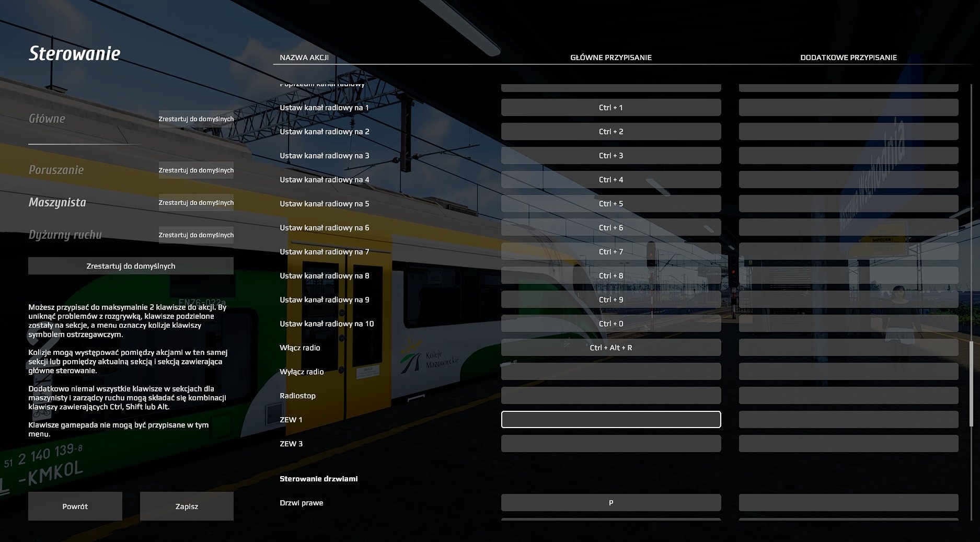The height and width of the screenshot is (542, 980).
Task: Set additional binding for radio channel 2
Action: (849, 132)
